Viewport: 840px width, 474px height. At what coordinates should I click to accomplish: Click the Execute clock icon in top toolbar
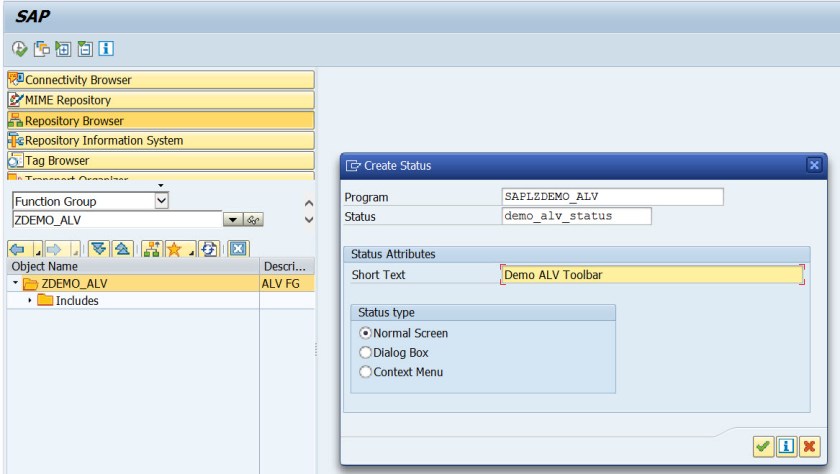point(18,48)
